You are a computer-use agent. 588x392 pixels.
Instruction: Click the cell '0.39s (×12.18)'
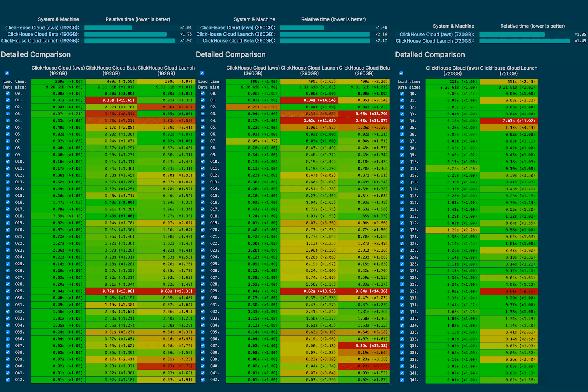coord(364,346)
